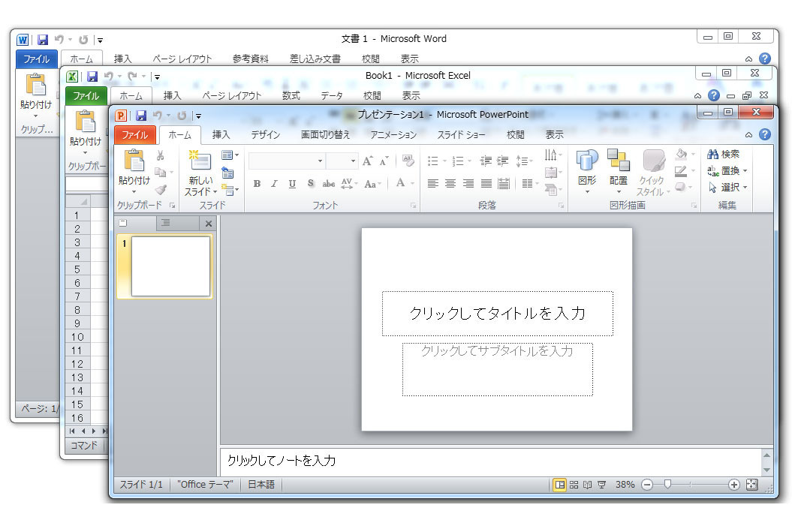Switch to the スライド ショー tab
Image resolution: width=792 pixels, height=532 pixels.
click(x=461, y=135)
